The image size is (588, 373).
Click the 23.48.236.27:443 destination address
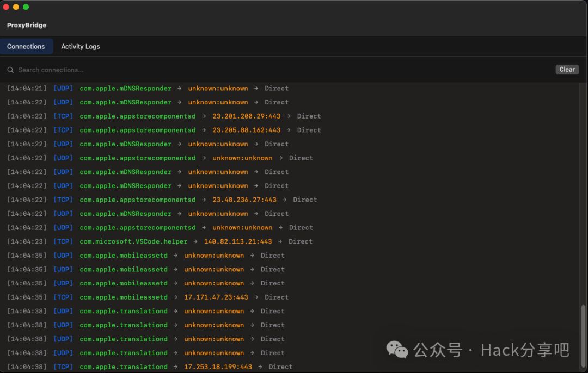tap(244, 200)
